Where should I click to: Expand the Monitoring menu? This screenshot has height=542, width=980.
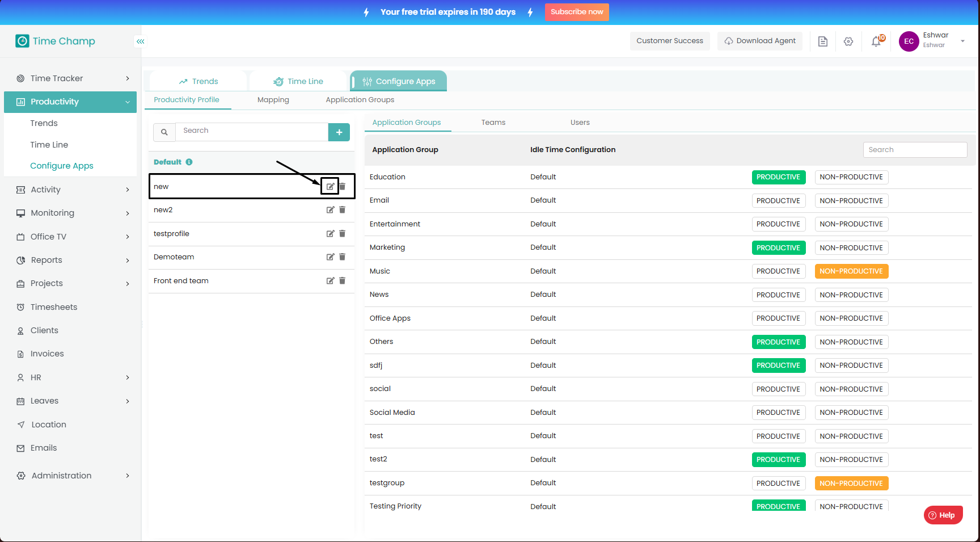[x=70, y=213]
